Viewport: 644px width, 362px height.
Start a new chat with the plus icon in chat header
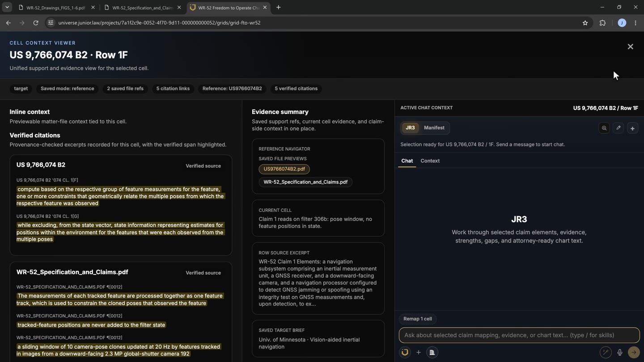tap(632, 128)
